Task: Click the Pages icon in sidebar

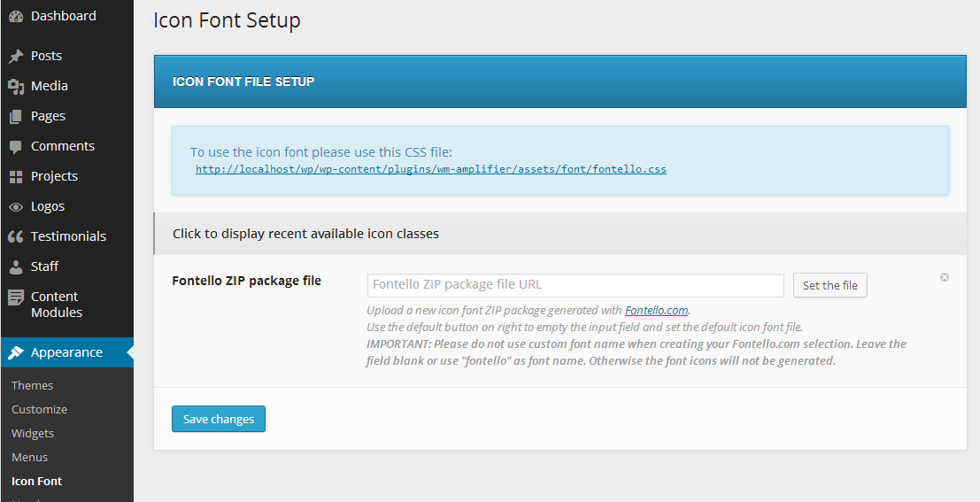Action: 16,116
